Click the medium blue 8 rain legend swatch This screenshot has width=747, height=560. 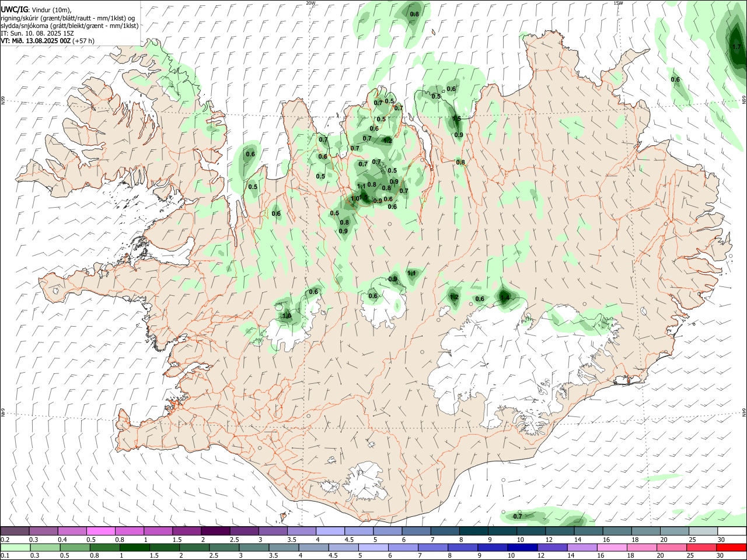click(x=463, y=547)
